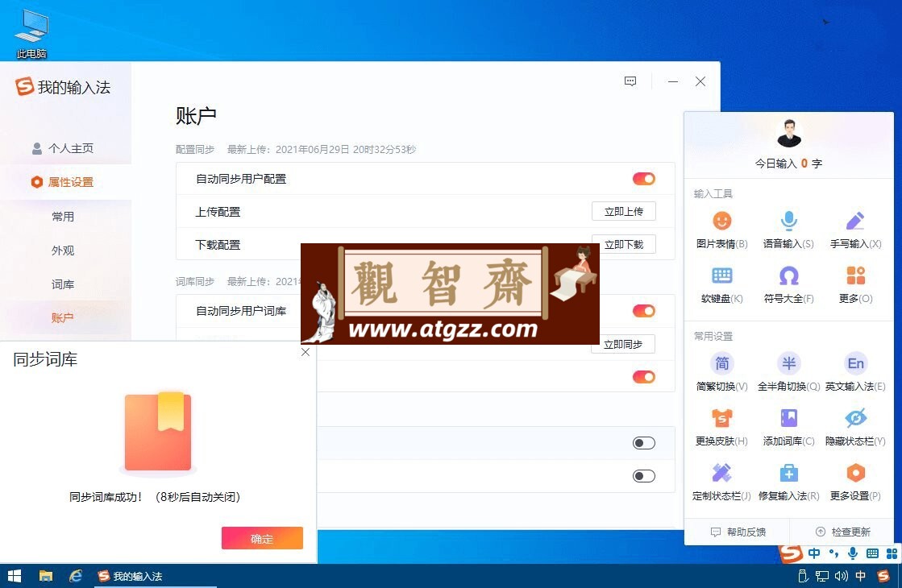The width and height of the screenshot is (902, 588).
Task: Click microphone icon on Sogou status bar
Action: (853, 553)
